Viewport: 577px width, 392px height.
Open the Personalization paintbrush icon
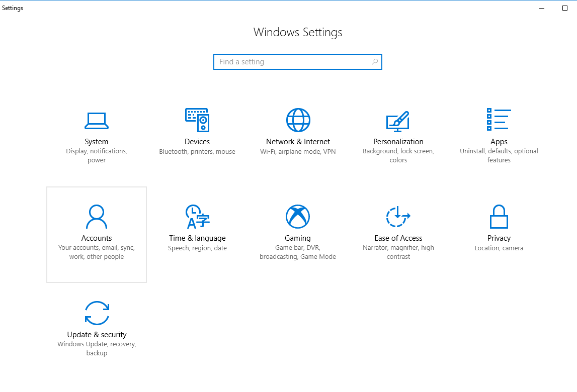pyautogui.click(x=398, y=121)
